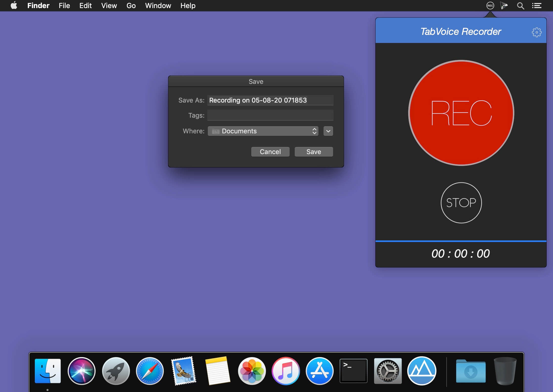Viewport: 553px width, 392px height.
Task: Open App Store from the Dock
Action: tap(320, 371)
